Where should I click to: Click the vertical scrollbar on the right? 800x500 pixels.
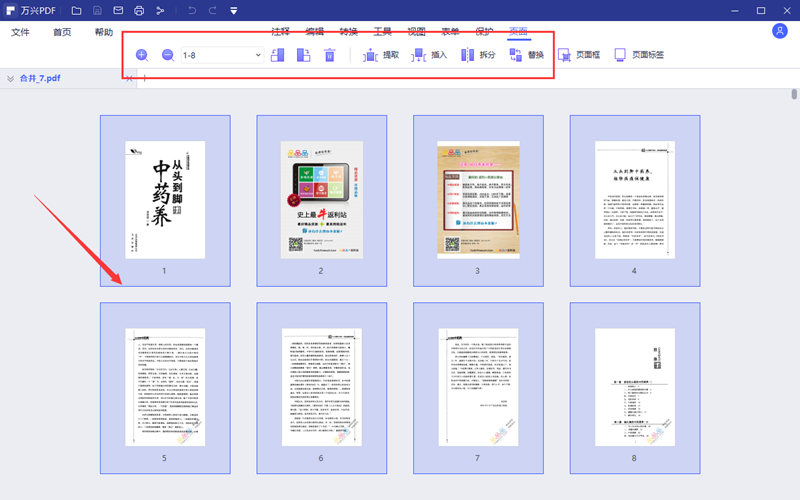point(795,95)
